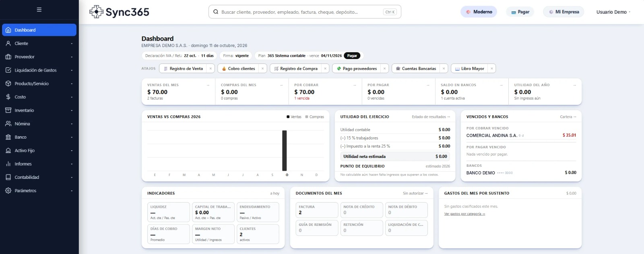Open the Informes menu item
The width and height of the screenshot is (644, 254).
pos(39,164)
